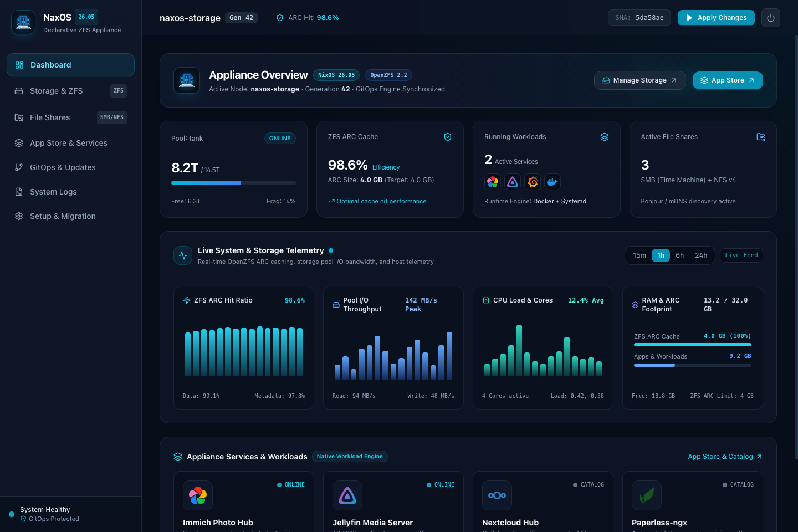This screenshot has height=532, width=798.
Task: Click the Immich Photo Hub app icon
Action: click(198, 495)
